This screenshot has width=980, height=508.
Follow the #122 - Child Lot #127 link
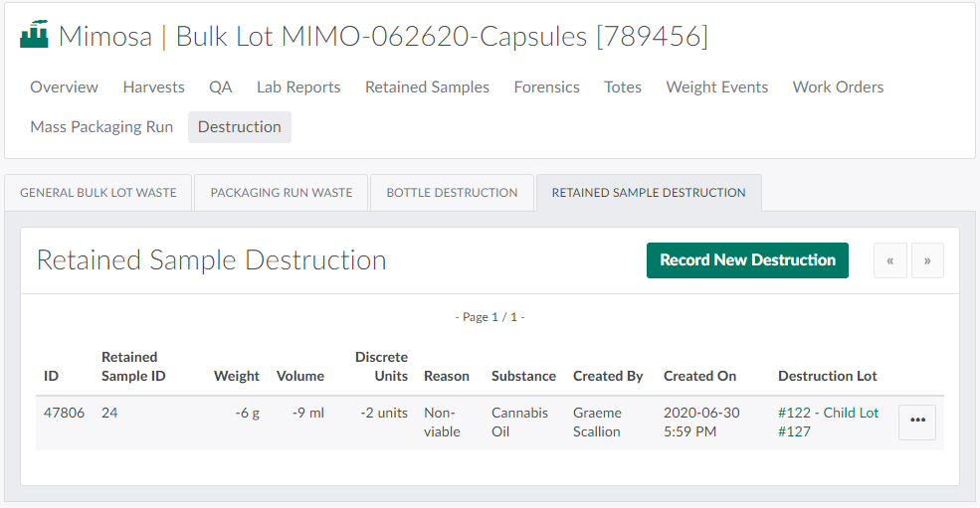pyautogui.click(x=828, y=422)
